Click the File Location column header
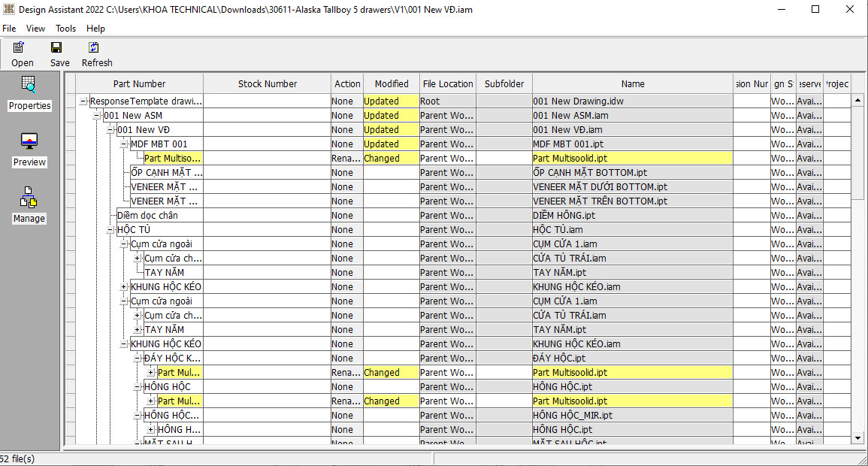Viewport: 868px width, 466px height. pos(448,84)
